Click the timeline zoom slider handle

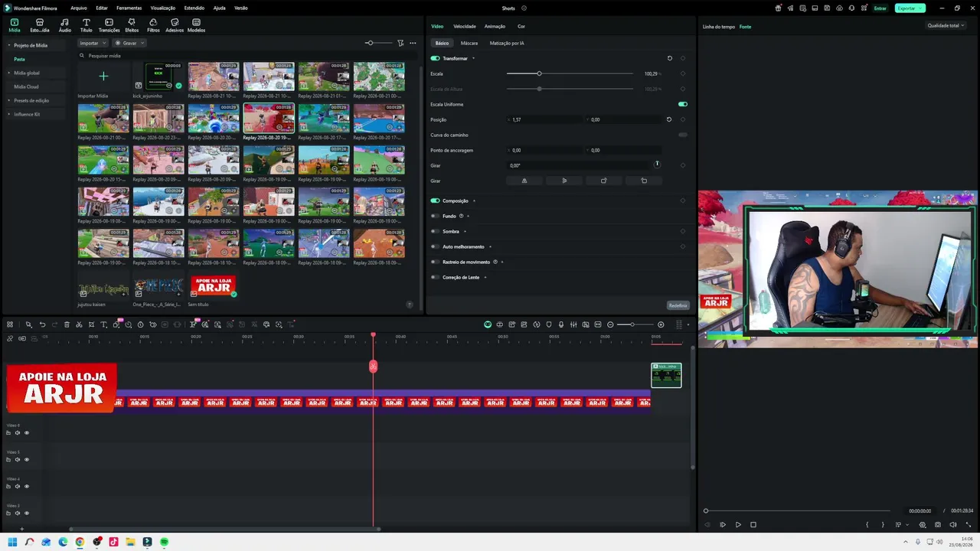[x=632, y=324]
